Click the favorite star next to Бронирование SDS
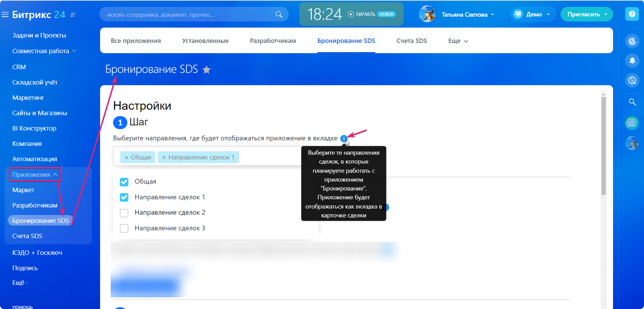The image size is (644, 309). [207, 70]
